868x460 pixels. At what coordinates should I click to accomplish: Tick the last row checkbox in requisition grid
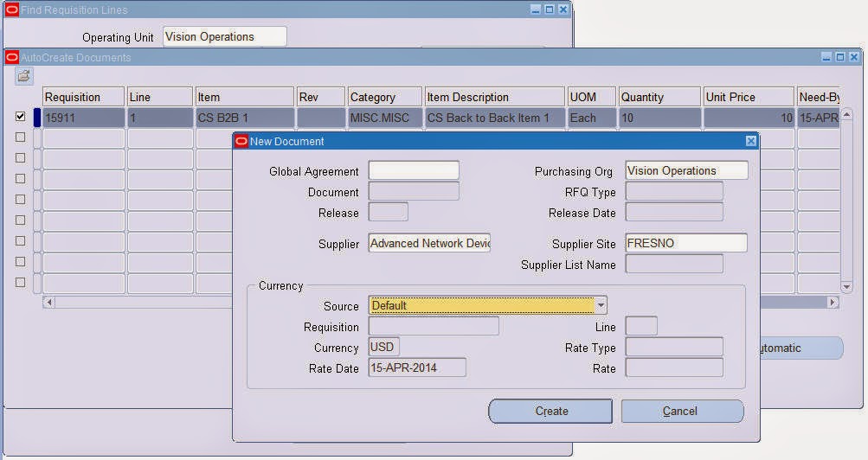(21, 282)
